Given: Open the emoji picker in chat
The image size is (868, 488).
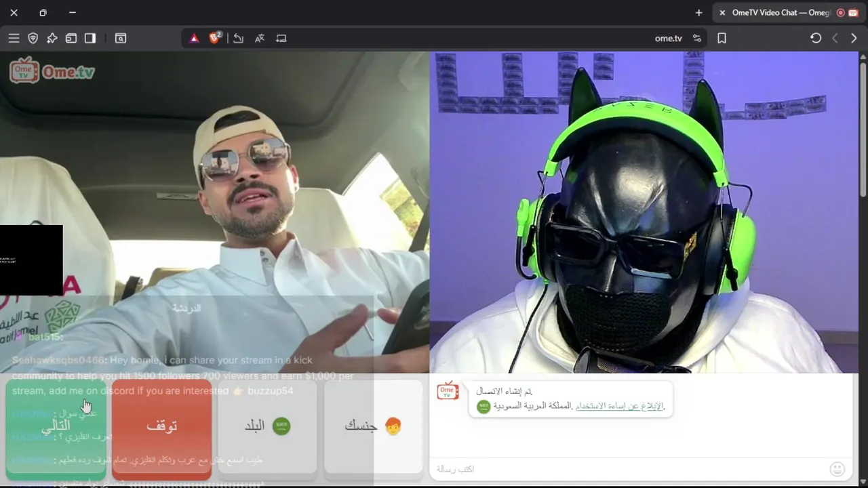Looking at the screenshot, I should click(837, 469).
